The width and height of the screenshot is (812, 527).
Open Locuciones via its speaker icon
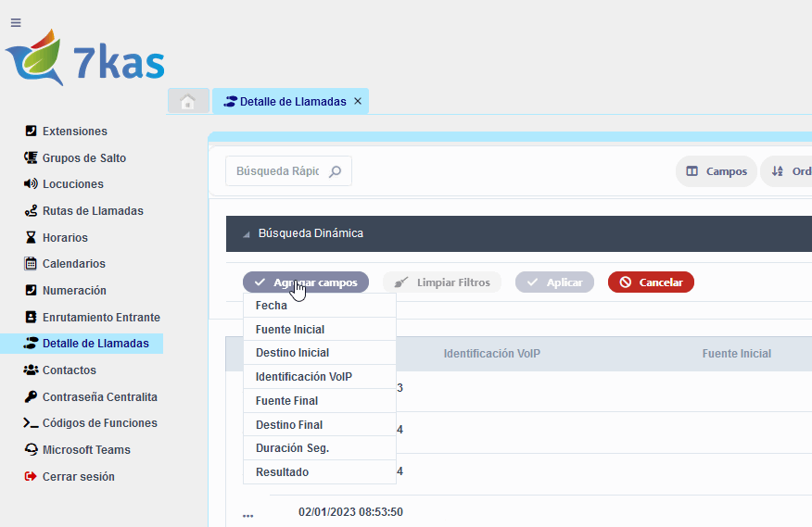(31, 184)
